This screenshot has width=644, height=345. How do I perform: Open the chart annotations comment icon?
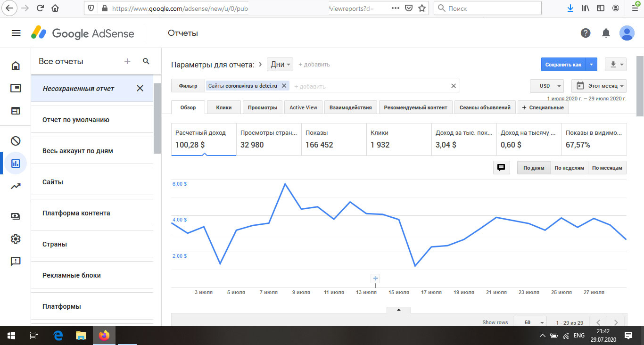502,167
